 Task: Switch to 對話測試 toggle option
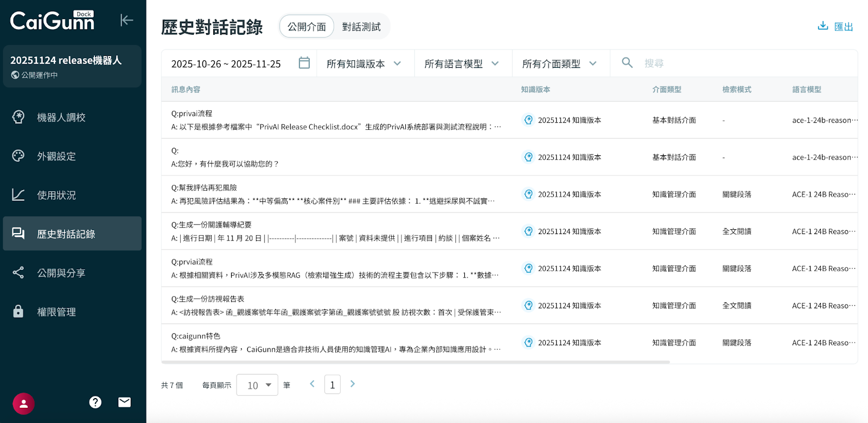pos(361,27)
